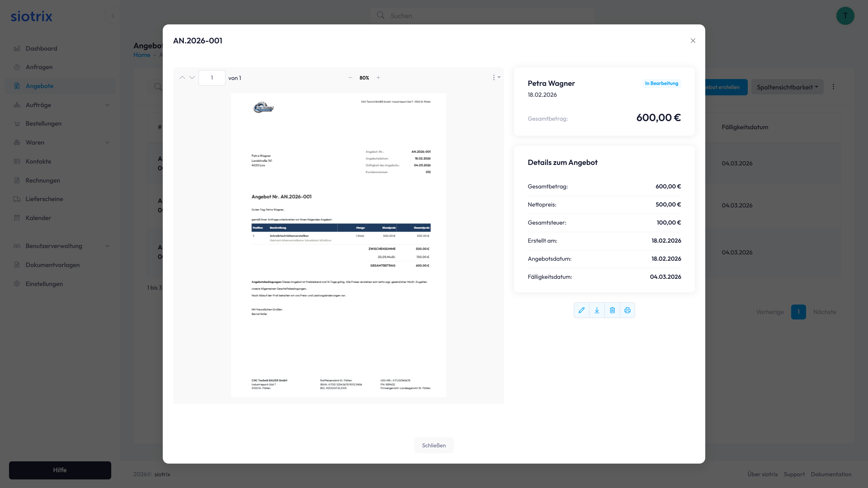Click the PDF page number field

tap(212, 78)
